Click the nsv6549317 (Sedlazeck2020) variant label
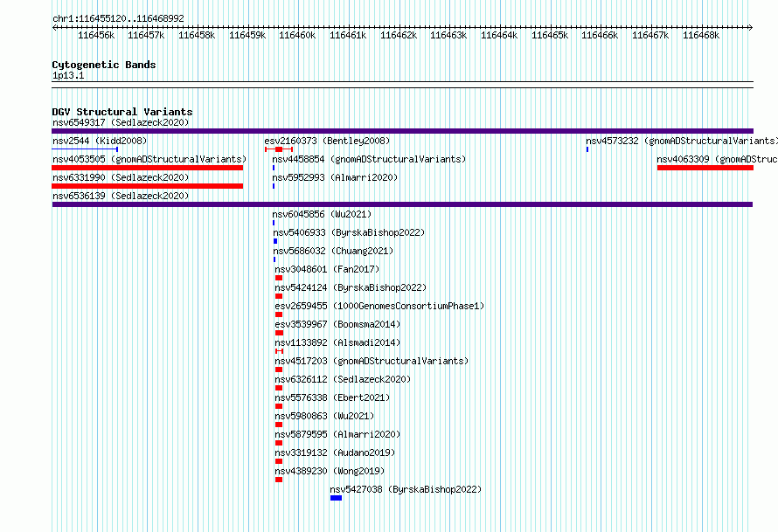This screenshot has width=778, height=532. click(121, 122)
